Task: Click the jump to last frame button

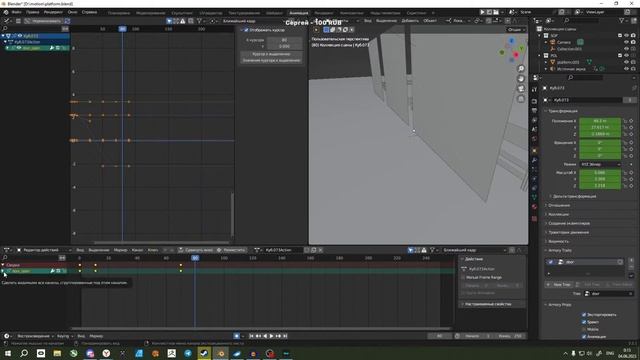Action: 285,336
